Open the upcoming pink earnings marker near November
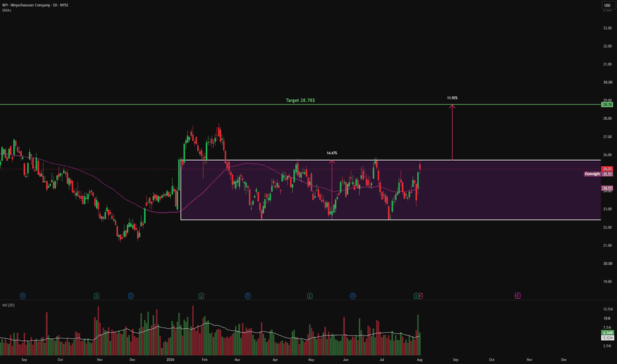Viewport: 617px width, 364px height. click(518, 296)
